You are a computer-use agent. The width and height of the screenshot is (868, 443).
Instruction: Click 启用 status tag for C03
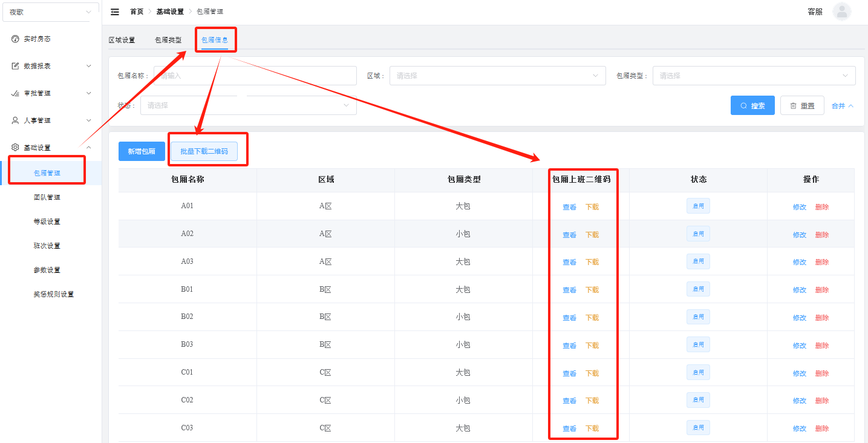click(698, 428)
